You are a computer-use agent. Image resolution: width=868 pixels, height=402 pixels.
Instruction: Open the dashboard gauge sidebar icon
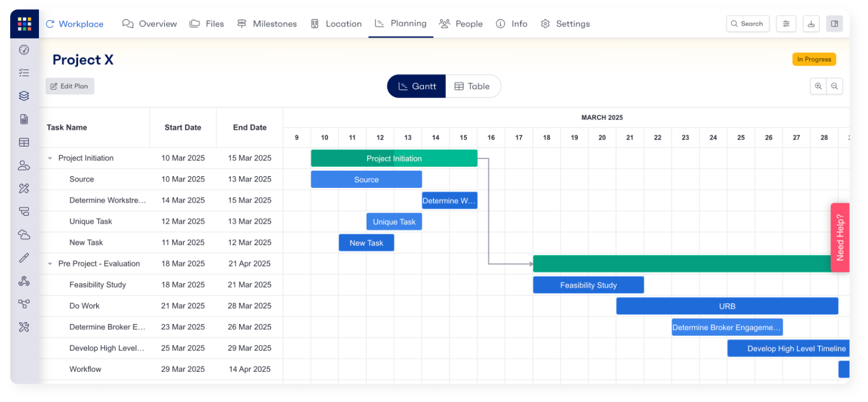coord(24,50)
